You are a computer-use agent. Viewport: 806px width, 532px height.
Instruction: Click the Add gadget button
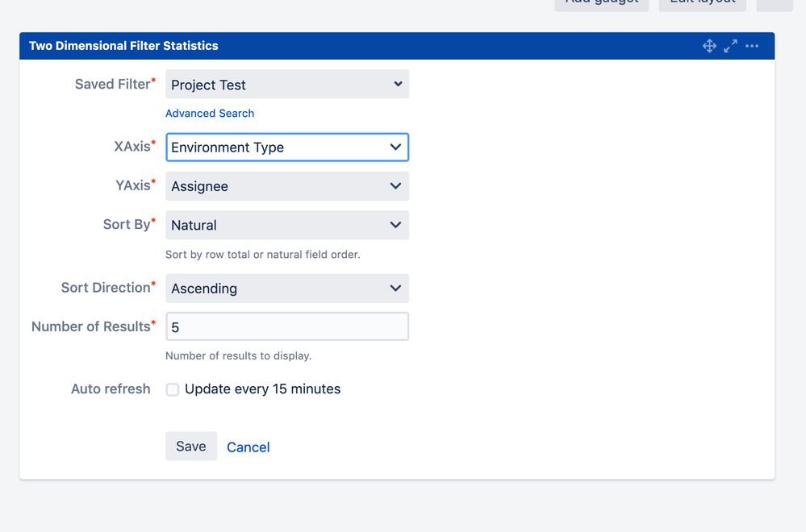601,4
